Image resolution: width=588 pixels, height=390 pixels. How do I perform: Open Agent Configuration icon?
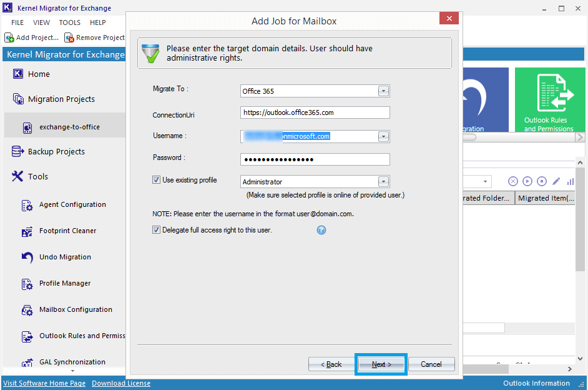[27, 206]
